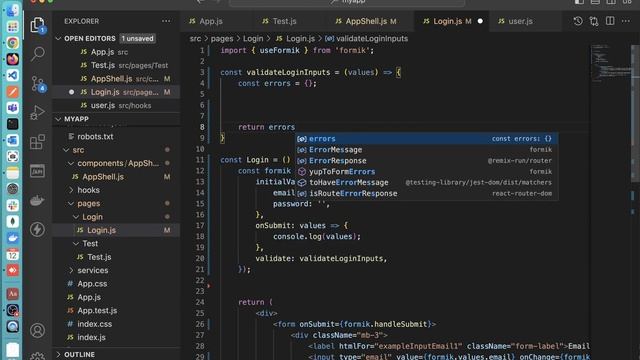Expand the services folder

click(71, 271)
